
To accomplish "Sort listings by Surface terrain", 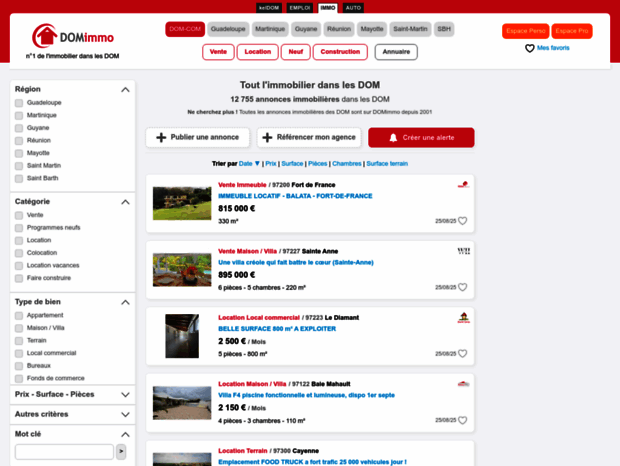I will 387,164.
